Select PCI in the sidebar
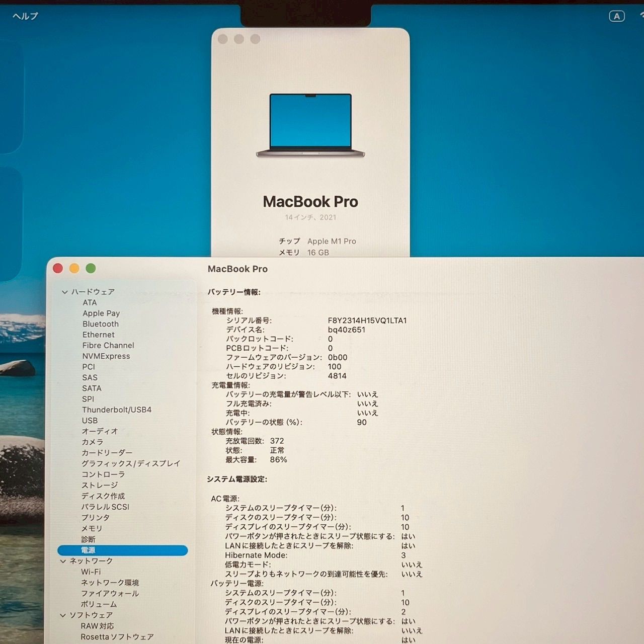Screen dimensions: 644x644 coord(89,367)
